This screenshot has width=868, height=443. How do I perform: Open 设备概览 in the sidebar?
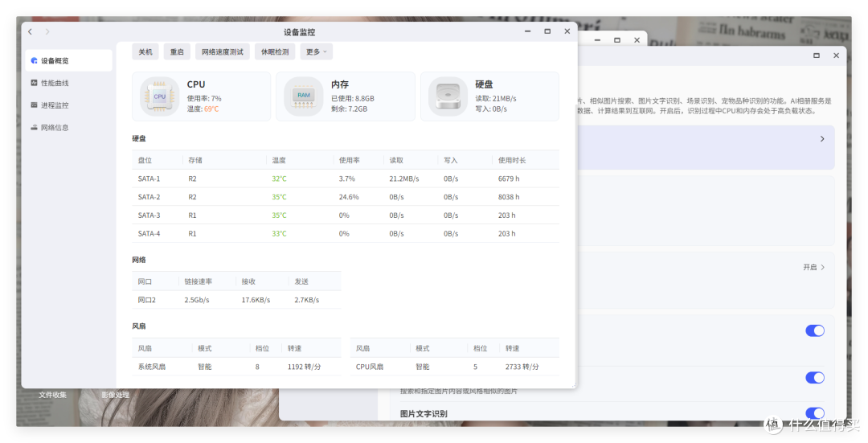[x=68, y=60]
